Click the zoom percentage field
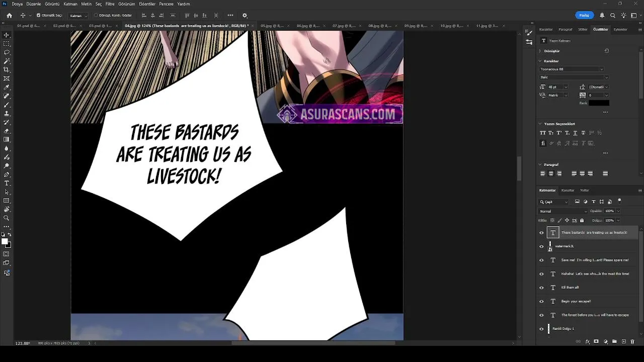The width and height of the screenshot is (644, 362). point(22,343)
